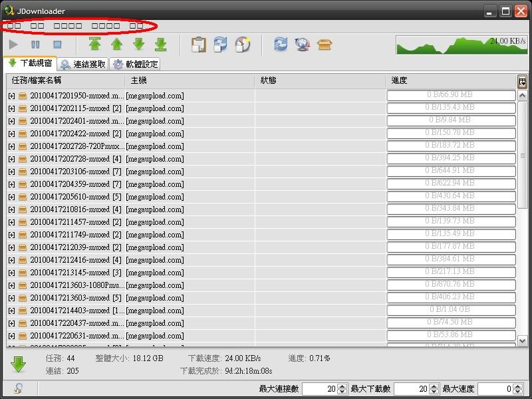Click folder icon of 20100417211457-muxed [2]
The image size is (532, 399).
click(x=23, y=222)
